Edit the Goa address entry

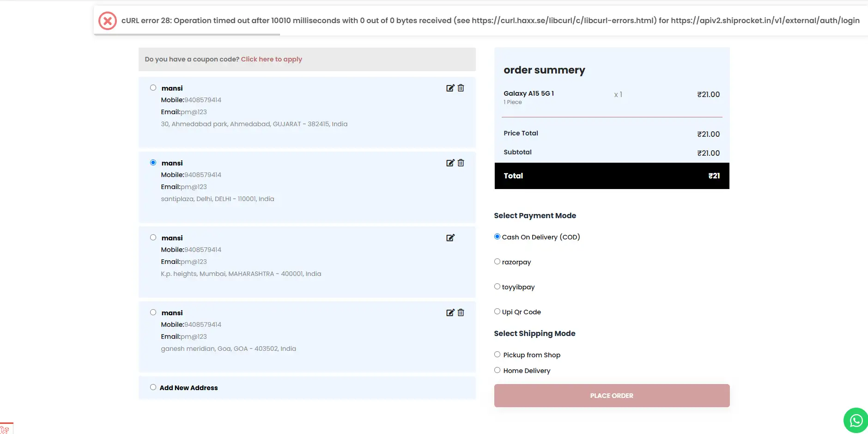450,312
